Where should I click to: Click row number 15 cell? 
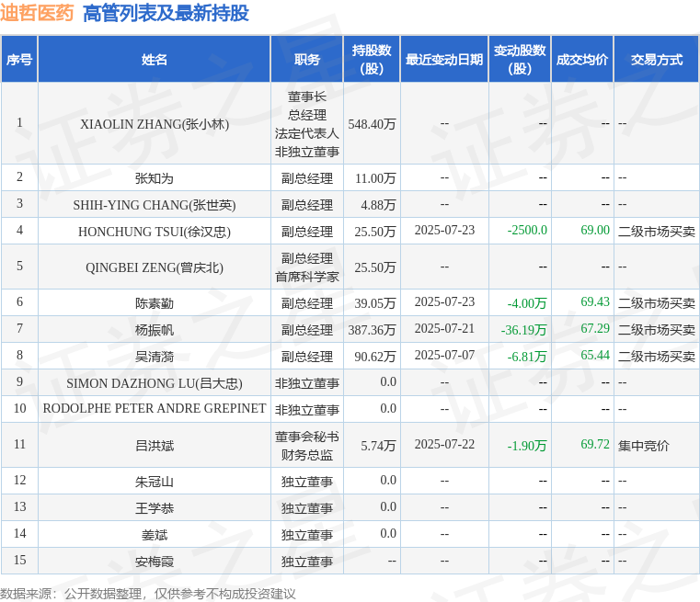[19, 561]
